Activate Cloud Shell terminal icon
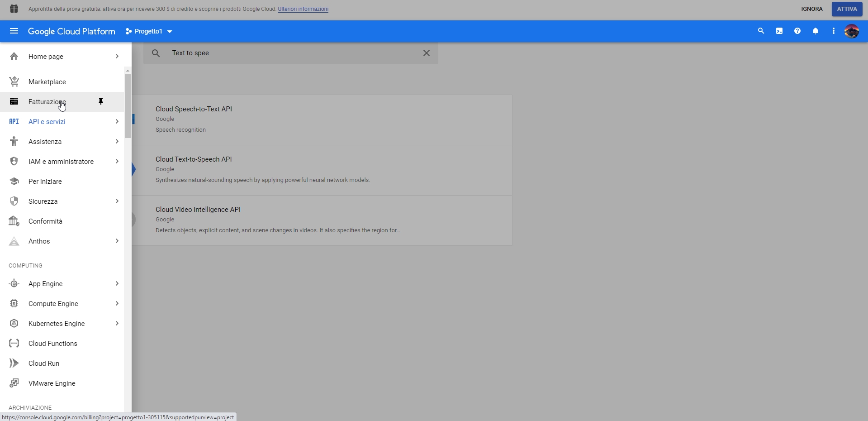Screen dimensions: 868x421 coord(779,31)
